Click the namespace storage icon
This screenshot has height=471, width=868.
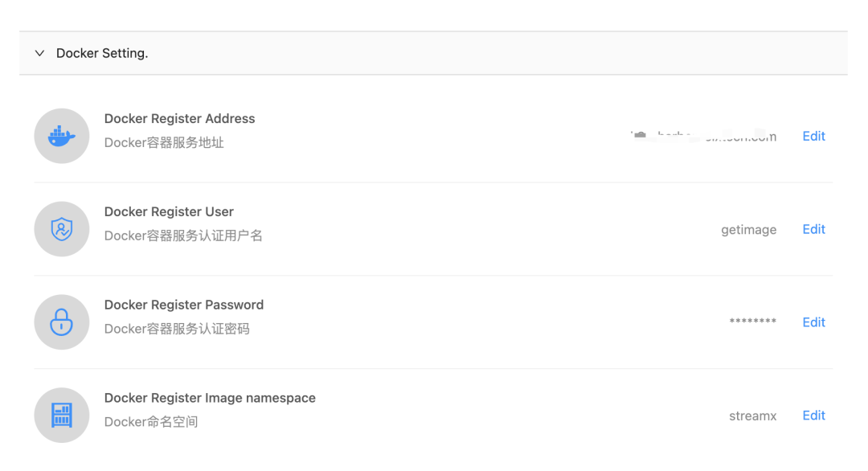[x=62, y=416]
